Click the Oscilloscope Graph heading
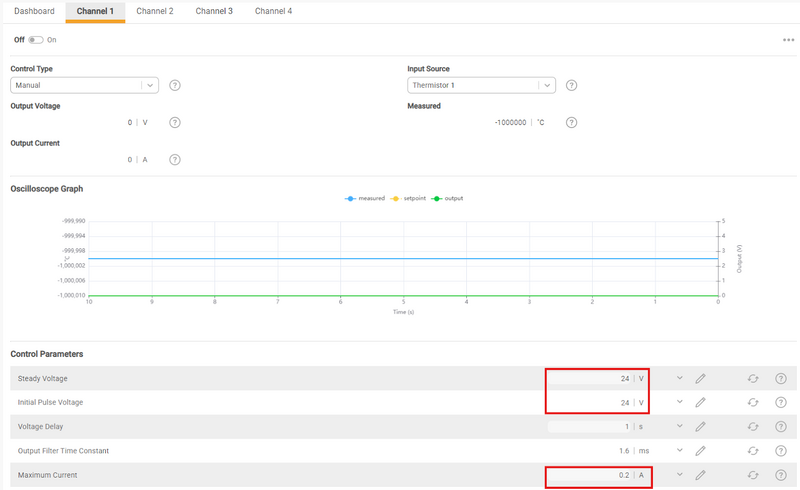The image size is (800, 490). (46, 189)
